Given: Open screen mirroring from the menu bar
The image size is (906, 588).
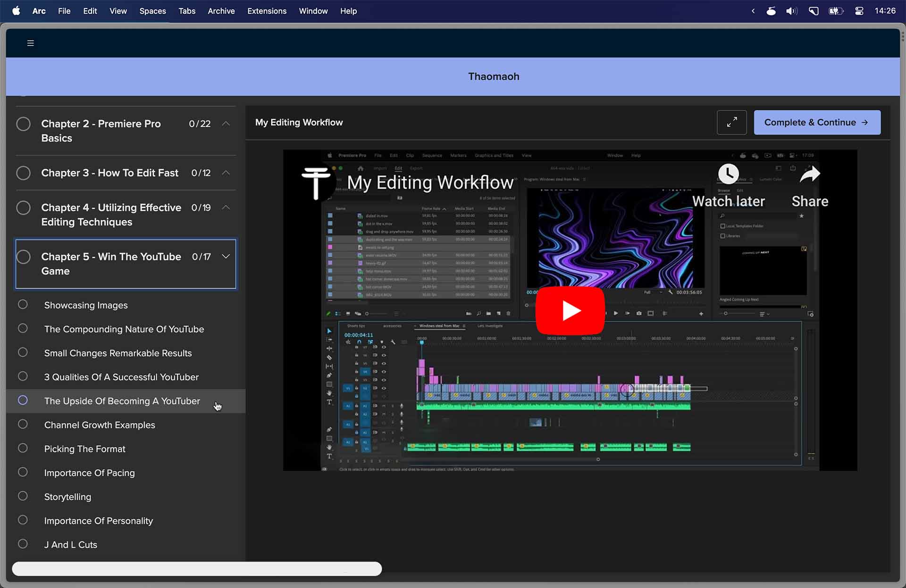Looking at the screenshot, I should pos(814,10).
